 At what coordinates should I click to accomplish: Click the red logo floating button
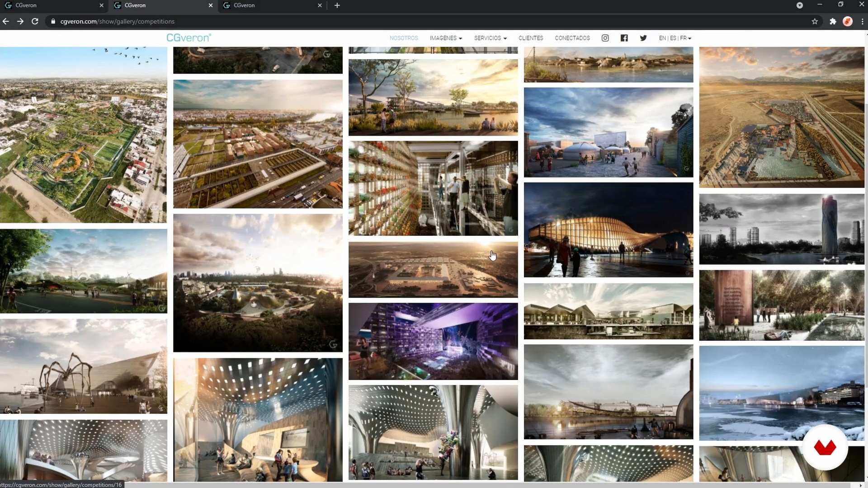[x=825, y=447]
